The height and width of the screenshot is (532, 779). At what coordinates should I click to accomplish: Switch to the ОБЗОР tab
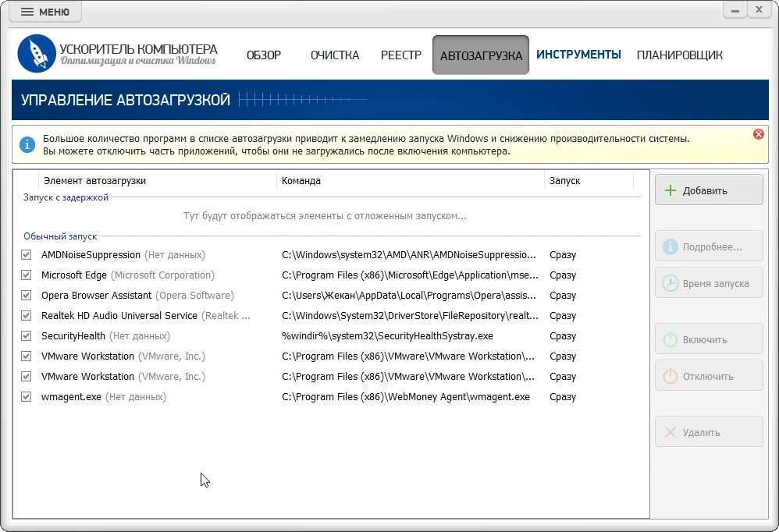coord(264,55)
